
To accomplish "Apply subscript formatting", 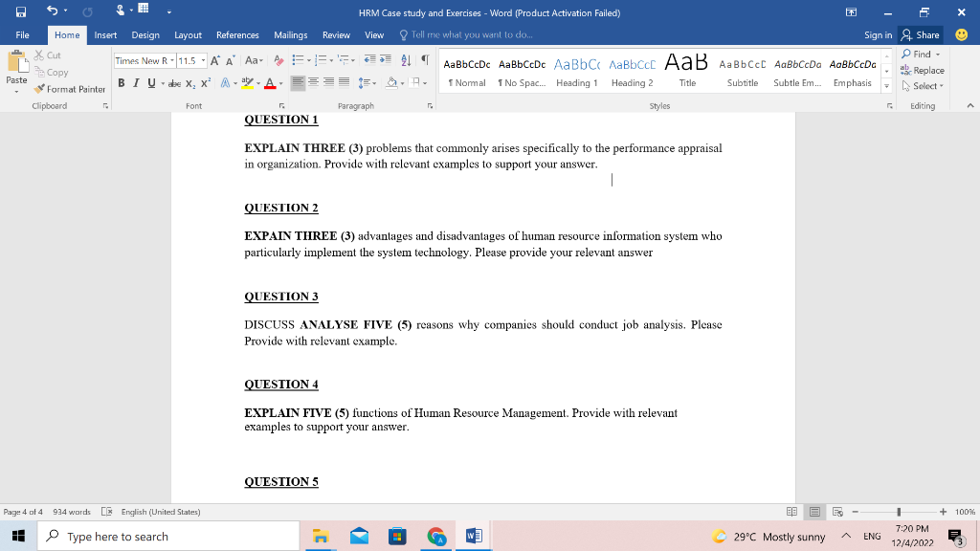I will click(189, 82).
